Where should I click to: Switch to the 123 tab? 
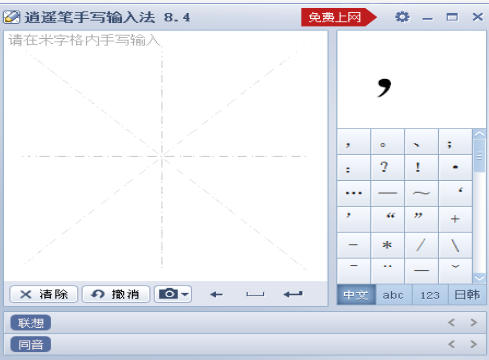pos(430,295)
